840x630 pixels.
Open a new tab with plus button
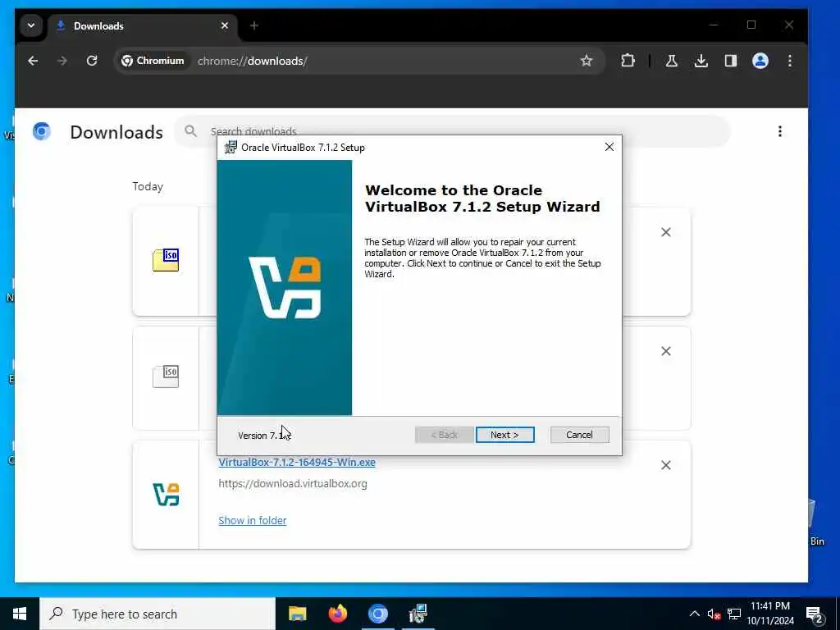(x=254, y=25)
